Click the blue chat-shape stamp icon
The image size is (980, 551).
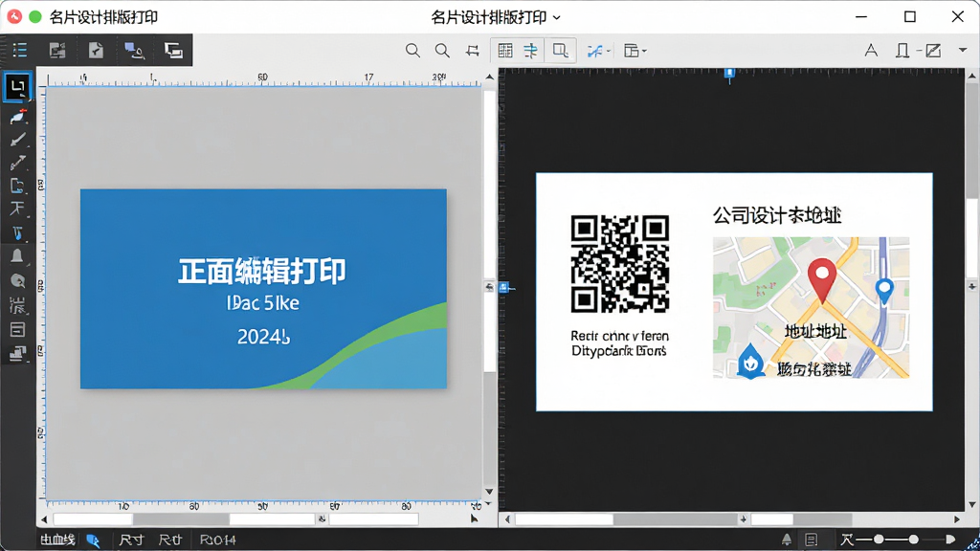tap(134, 50)
